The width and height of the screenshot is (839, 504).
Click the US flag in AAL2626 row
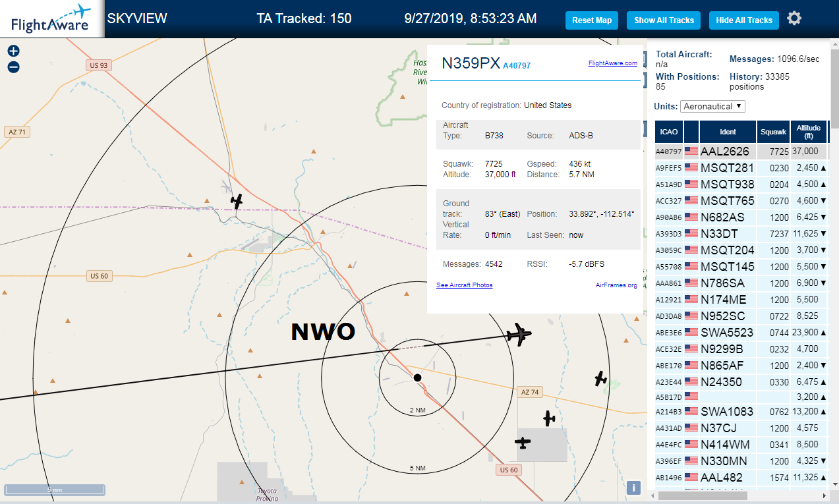click(x=691, y=152)
